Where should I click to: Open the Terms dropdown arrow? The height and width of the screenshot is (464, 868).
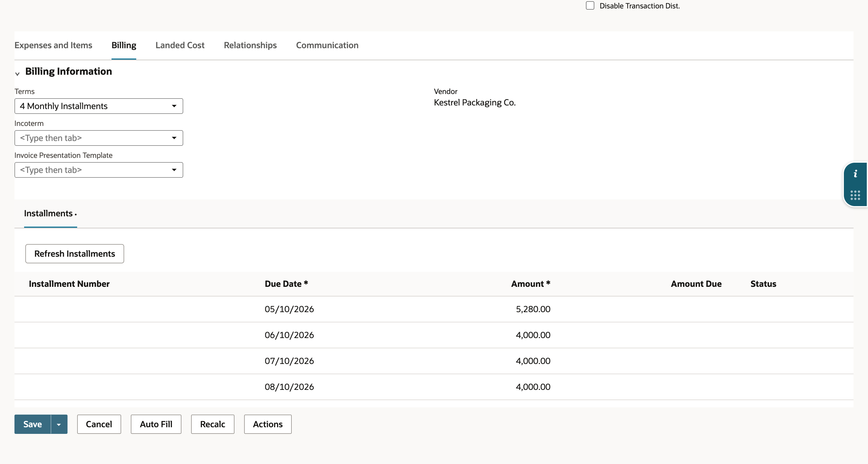click(x=174, y=106)
